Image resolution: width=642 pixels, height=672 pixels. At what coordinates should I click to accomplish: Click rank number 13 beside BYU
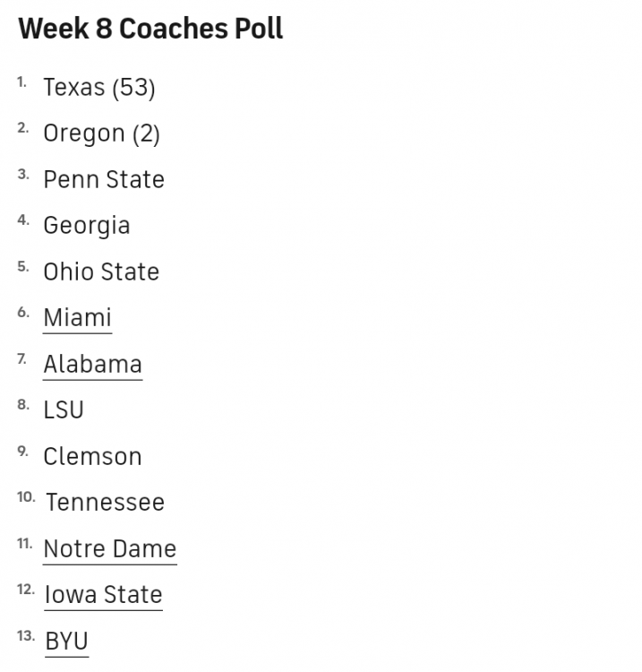[x=26, y=636]
